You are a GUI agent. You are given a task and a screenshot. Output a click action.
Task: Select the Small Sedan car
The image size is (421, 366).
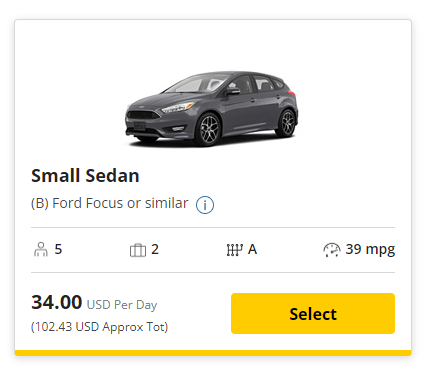pos(313,313)
